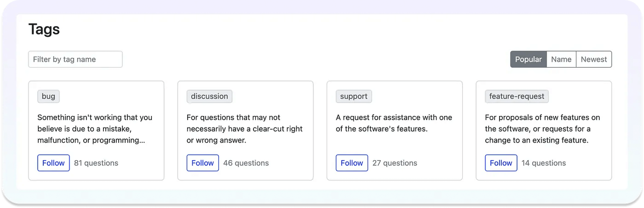The image size is (644, 208).
Task: Follow the discussion tag
Action: coord(202,163)
